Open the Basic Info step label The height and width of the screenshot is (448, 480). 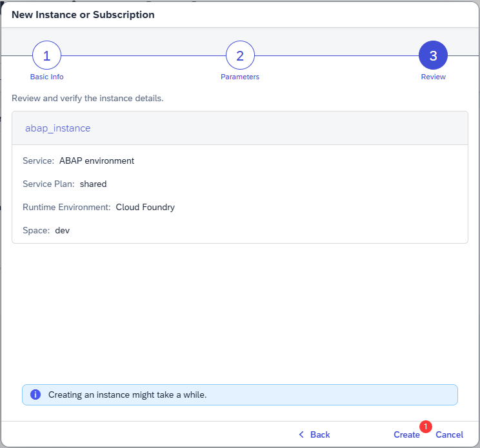(47, 77)
